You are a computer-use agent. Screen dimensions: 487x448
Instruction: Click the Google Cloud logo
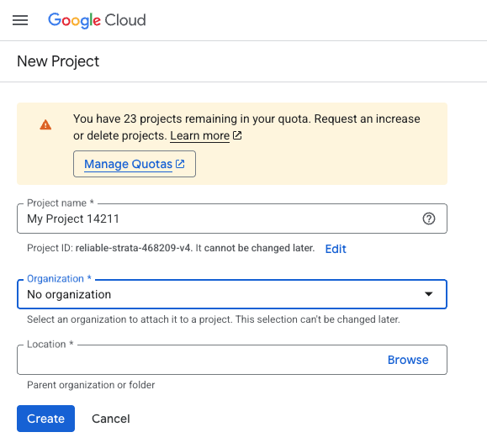(97, 20)
